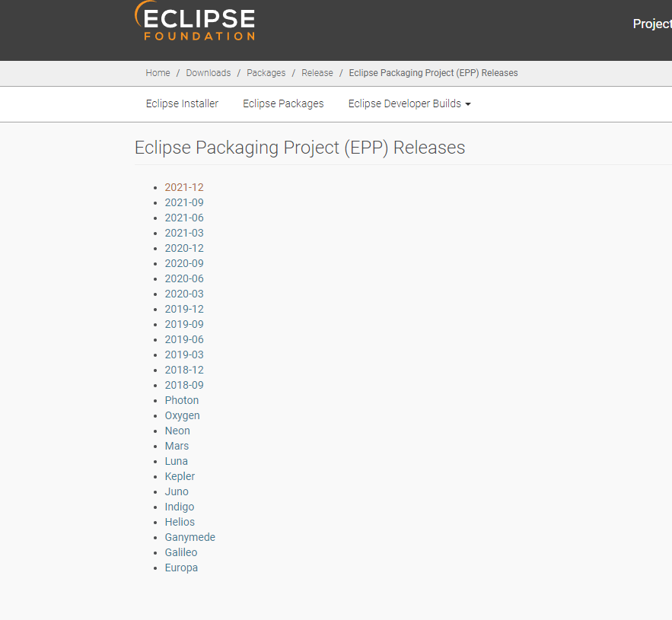
Task: Go to Packages in the breadcrumb
Action: pyautogui.click(x=266, y=72)
